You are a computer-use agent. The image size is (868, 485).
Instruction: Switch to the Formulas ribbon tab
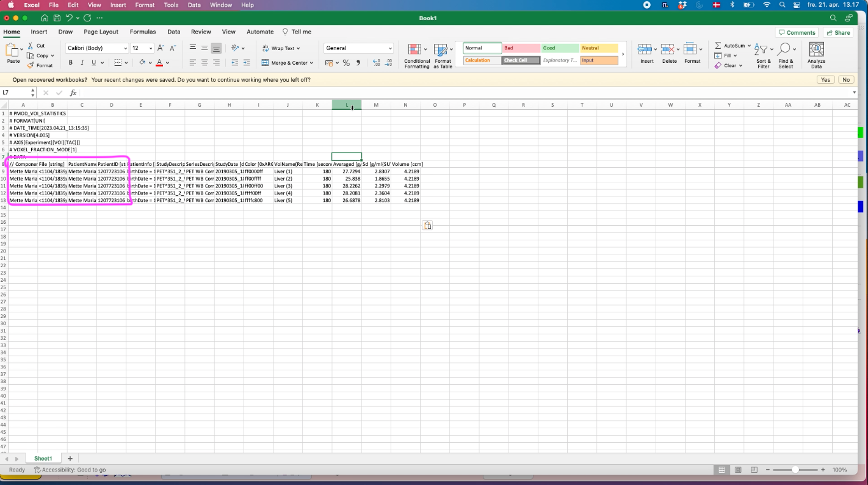point(142,32)
